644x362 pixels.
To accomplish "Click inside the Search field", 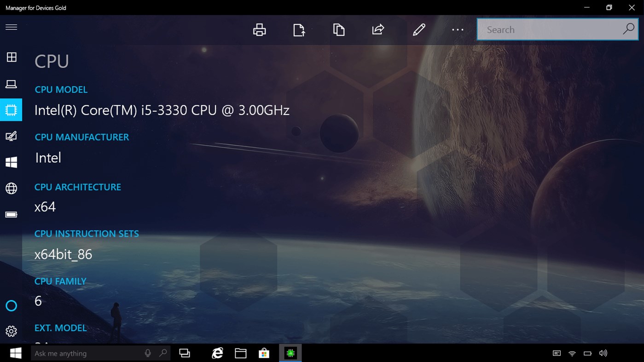I will click(x=543, y=29).
